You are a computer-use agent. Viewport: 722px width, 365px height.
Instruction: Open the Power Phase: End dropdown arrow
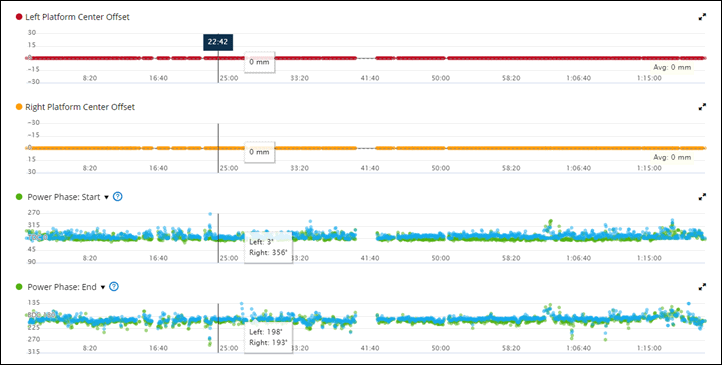[x=103, y=287]
